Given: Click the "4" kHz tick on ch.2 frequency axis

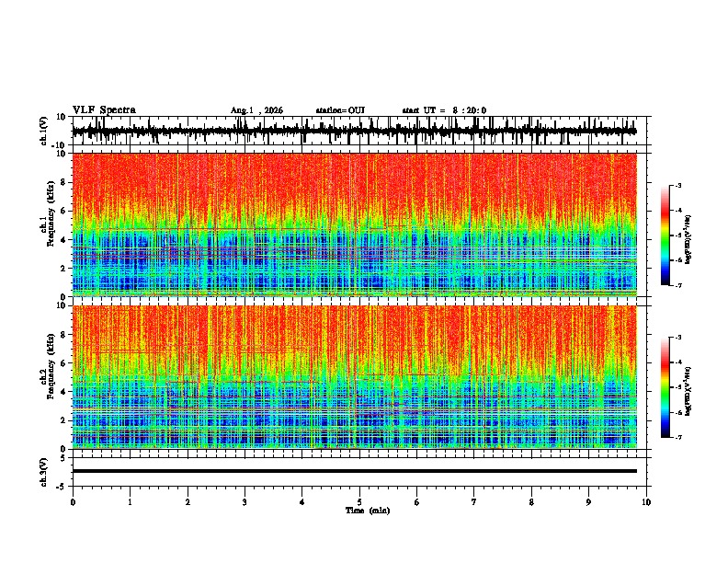Looking at the screenshot, I should [63, 392].
